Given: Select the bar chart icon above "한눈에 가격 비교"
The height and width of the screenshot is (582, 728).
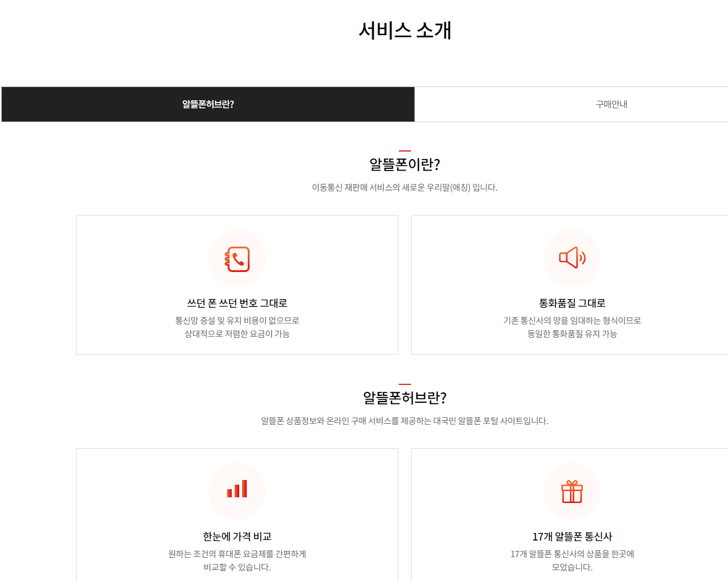Looking at the screenshot, I should click(237, 491).
